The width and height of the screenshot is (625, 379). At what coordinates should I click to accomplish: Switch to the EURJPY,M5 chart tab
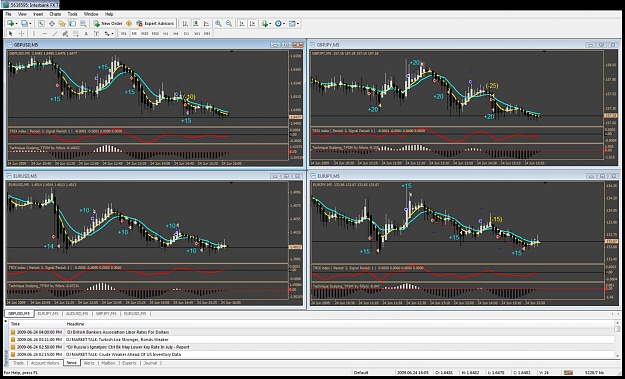pyautogui.click(x=48, y=314)
